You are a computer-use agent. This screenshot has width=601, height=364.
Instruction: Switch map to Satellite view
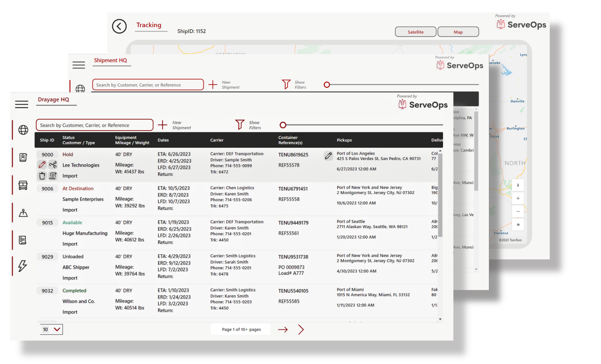point(415,32)
